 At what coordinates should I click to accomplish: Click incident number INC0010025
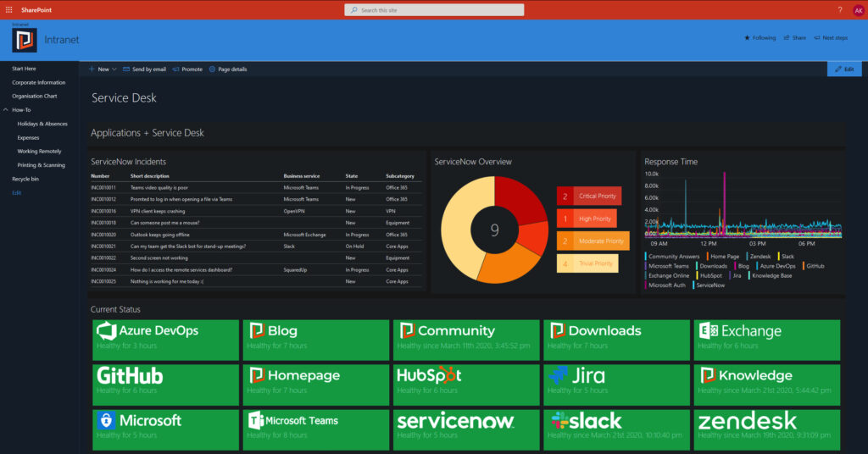coord(103,281)
